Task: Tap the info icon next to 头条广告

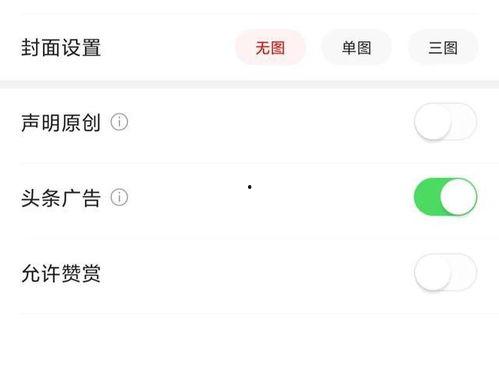Action: click(x=119, y=197)
